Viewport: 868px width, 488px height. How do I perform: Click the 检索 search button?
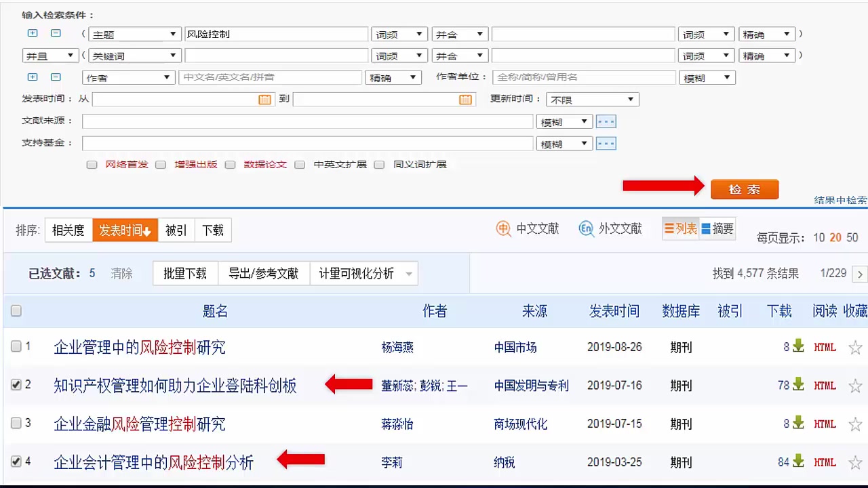(745, 190)
